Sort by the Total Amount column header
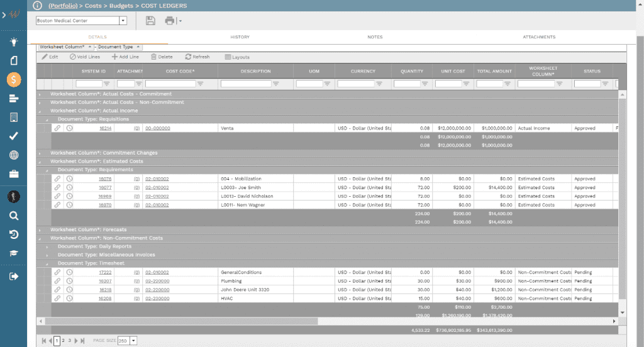Viewport: 644px width, 347px height. pos(494,71)
